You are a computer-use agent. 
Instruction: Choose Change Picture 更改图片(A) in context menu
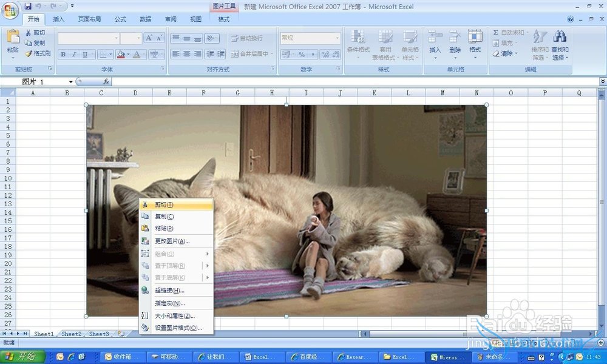tap(176, 241)
